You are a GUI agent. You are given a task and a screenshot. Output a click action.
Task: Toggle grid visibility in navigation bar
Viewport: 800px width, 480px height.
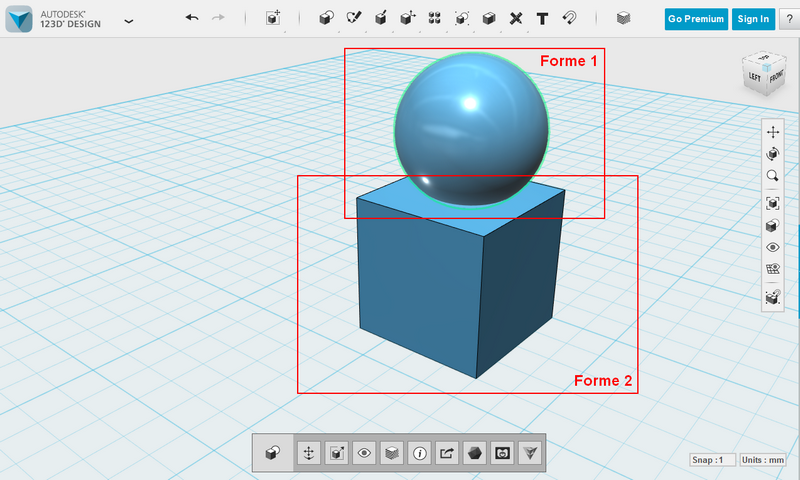coord(772,269)
